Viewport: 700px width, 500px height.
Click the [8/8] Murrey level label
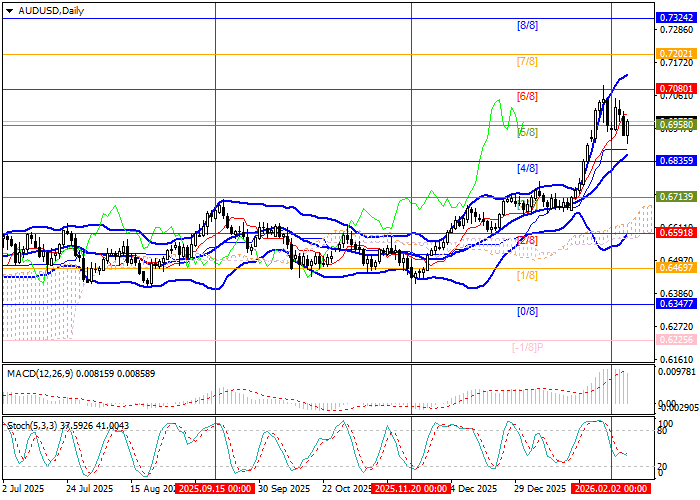click(x=527, y=25)
